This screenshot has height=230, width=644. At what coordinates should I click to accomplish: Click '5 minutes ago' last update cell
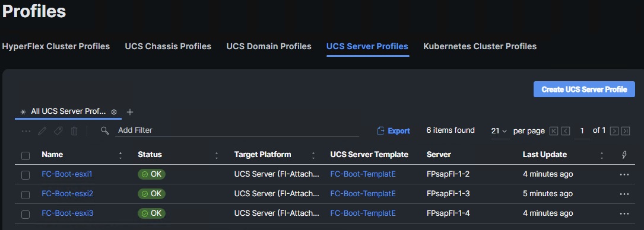[548, 193]
